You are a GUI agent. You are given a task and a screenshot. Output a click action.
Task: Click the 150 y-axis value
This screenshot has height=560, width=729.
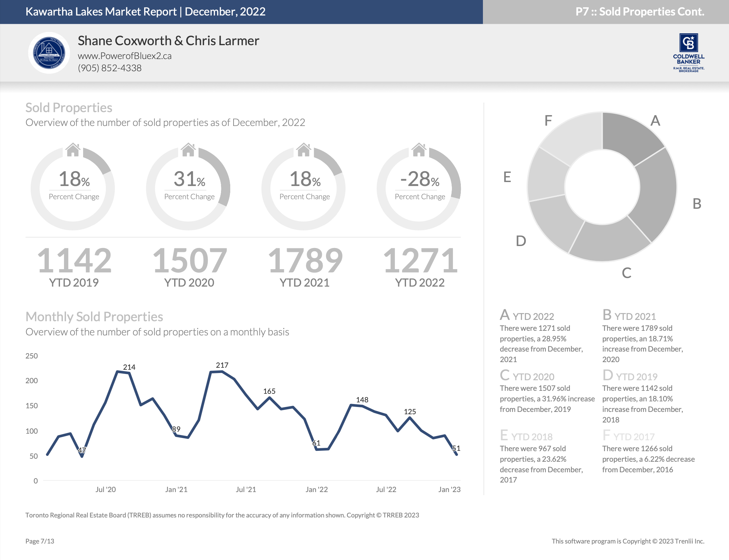coord(32,406)
